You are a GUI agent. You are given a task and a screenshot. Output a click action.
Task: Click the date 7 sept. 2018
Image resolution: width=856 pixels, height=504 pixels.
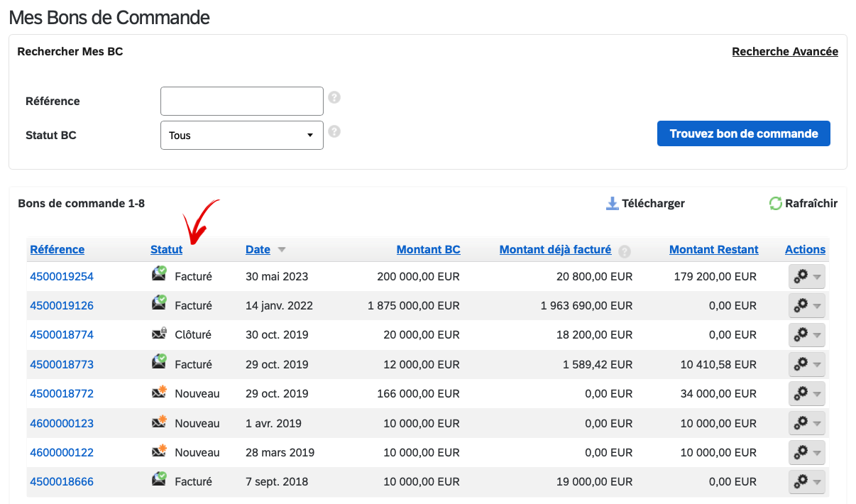[x=277, y=481]
